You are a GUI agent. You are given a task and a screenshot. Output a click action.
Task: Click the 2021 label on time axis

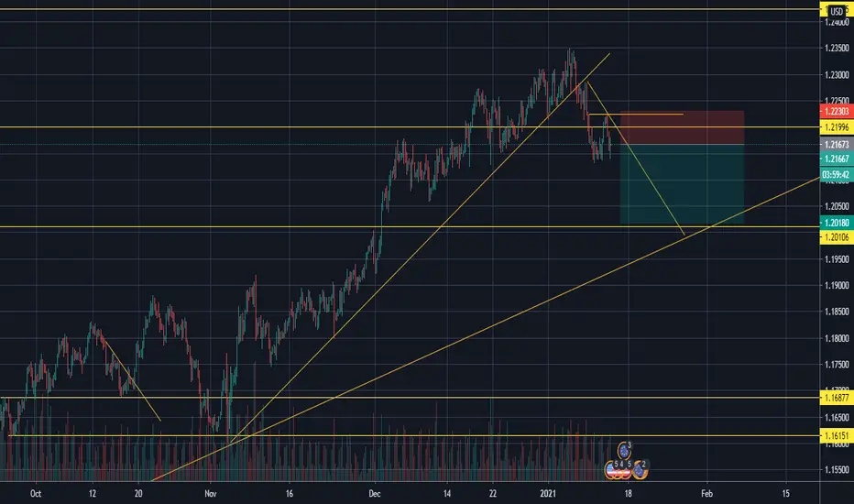[x=548, y=494]
